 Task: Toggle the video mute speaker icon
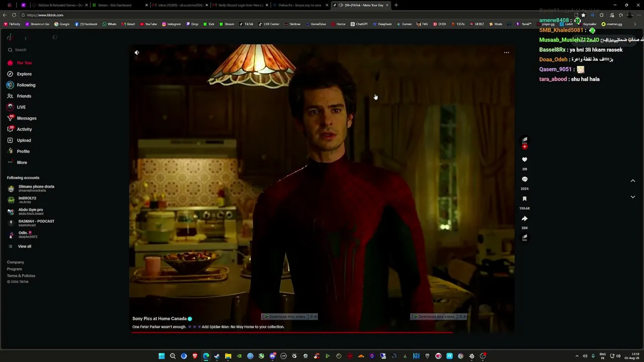pos(137,52)
